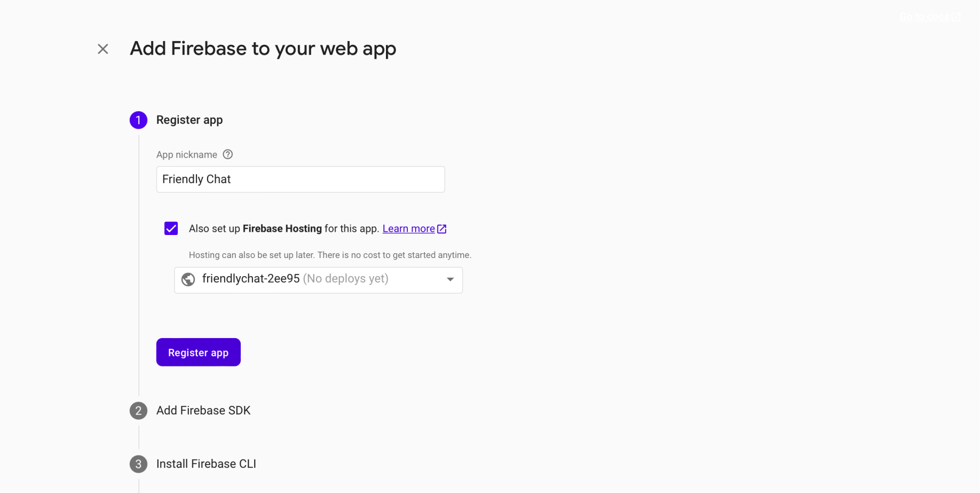Click the Add Firebase to your web app title
This screenshot has width=980, height=493.
pos(263,49)
